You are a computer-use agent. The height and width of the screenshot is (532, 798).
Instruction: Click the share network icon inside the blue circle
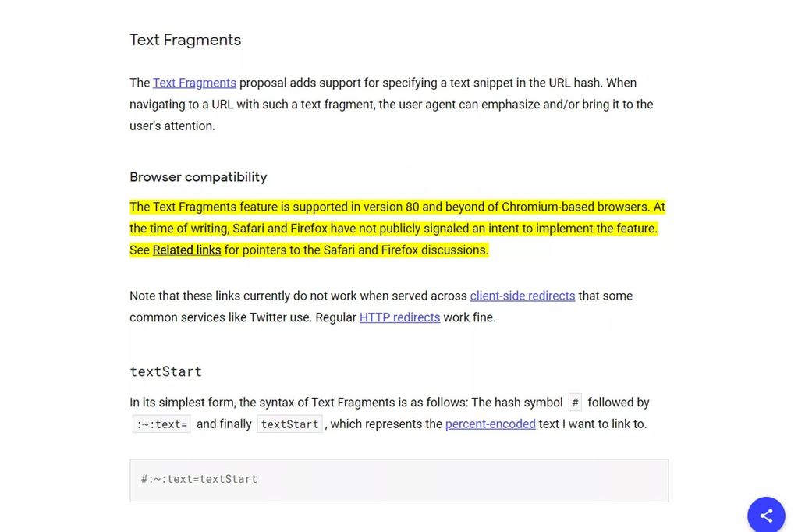[x=765, y=514]
